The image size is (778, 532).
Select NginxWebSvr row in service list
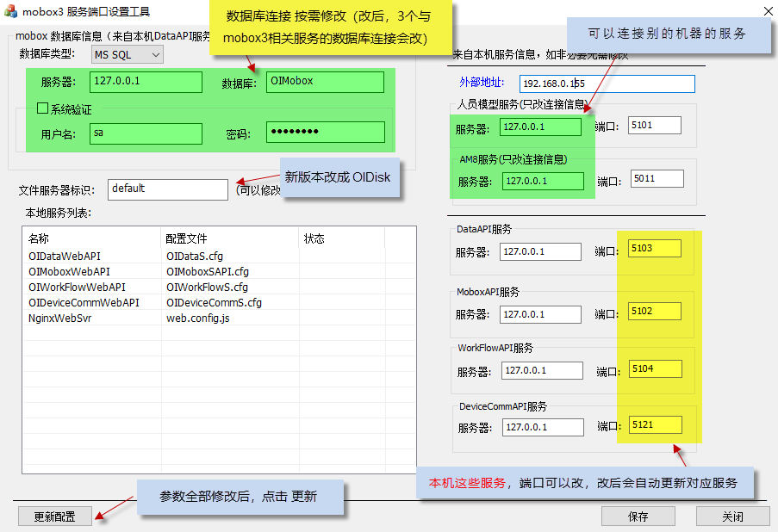pyautogui.click(x=59, y=318)
